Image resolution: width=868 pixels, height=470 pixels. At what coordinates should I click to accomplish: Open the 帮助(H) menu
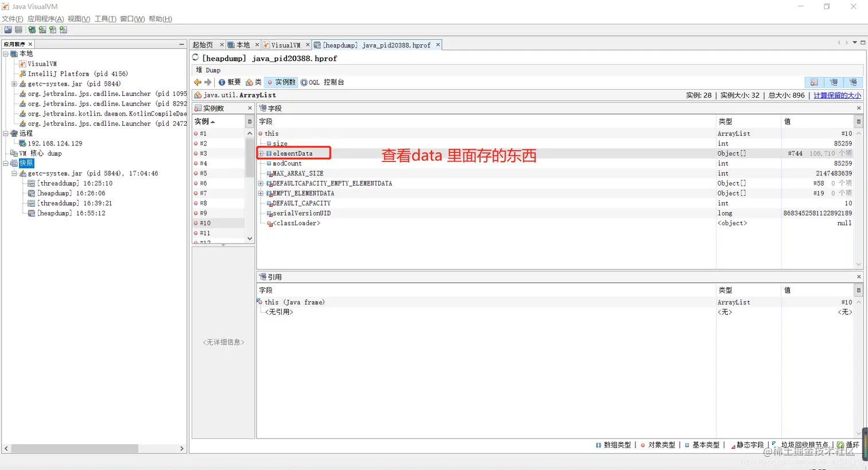coord(160,19)
